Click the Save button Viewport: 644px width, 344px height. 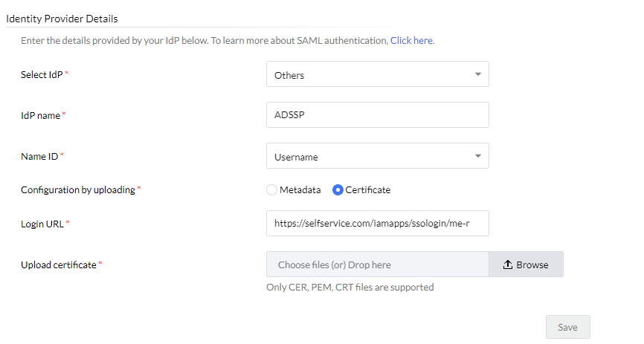tap(567, 327)
